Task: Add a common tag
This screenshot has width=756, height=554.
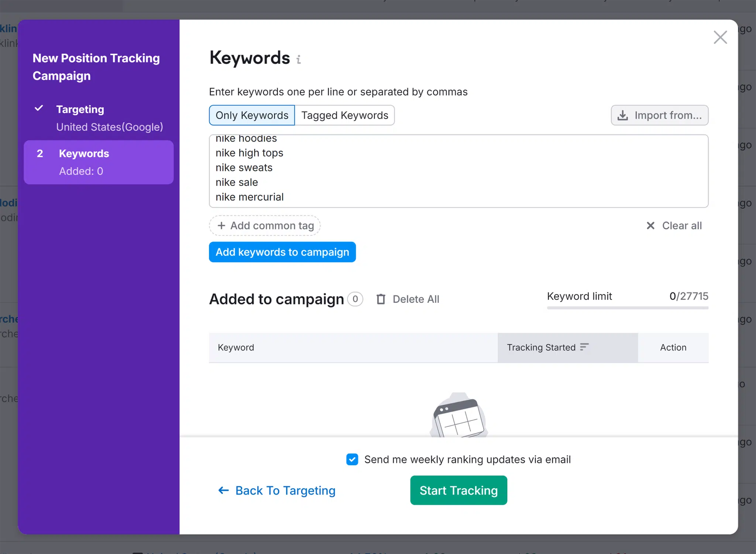Action: (x=265, y=226)
